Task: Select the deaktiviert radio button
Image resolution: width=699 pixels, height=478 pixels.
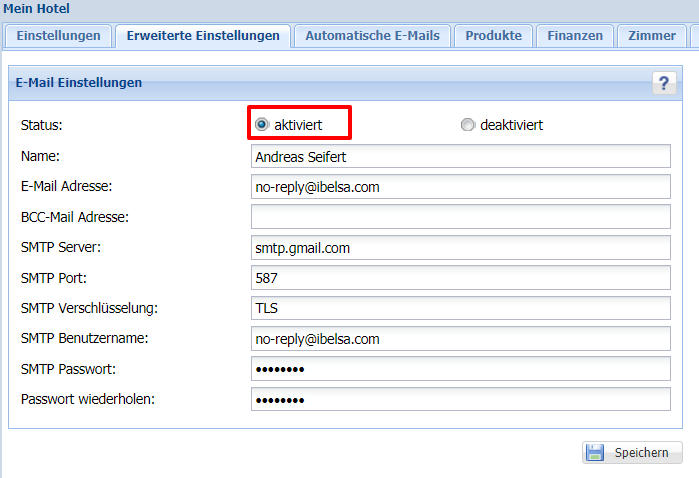Action: pos(467,125)
